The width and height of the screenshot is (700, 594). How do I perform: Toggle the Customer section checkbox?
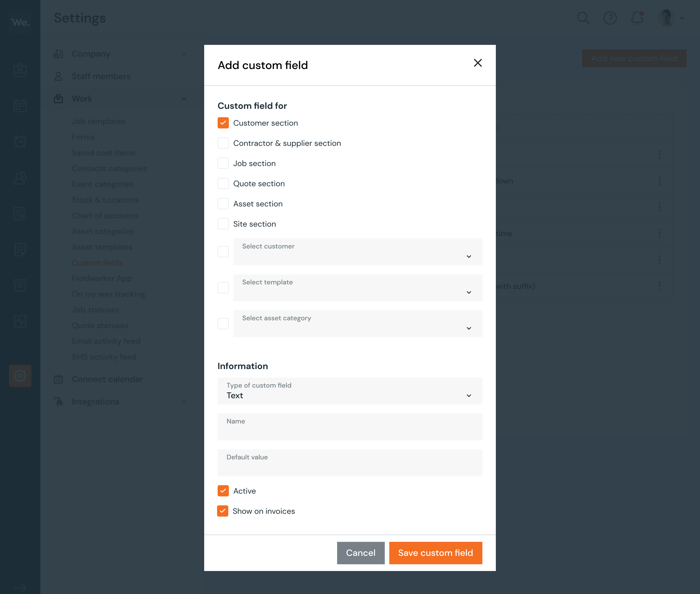click(223, 123)
